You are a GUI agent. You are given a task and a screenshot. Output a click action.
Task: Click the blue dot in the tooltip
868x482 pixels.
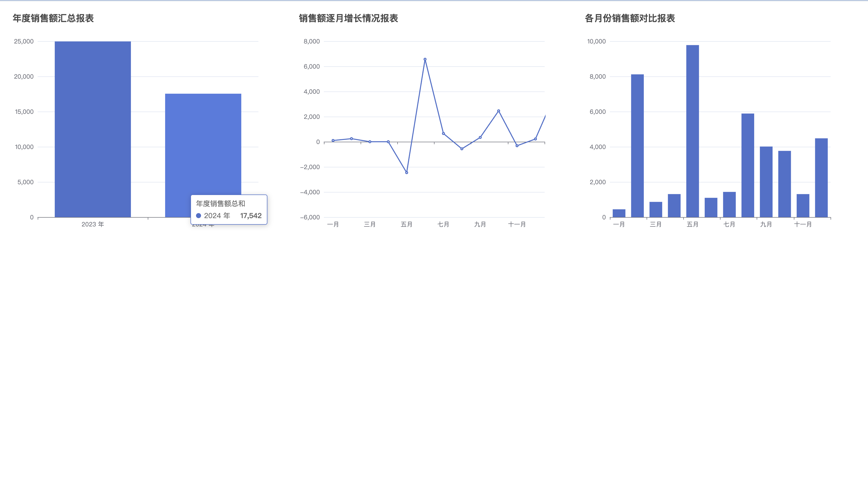coord(199,216)
